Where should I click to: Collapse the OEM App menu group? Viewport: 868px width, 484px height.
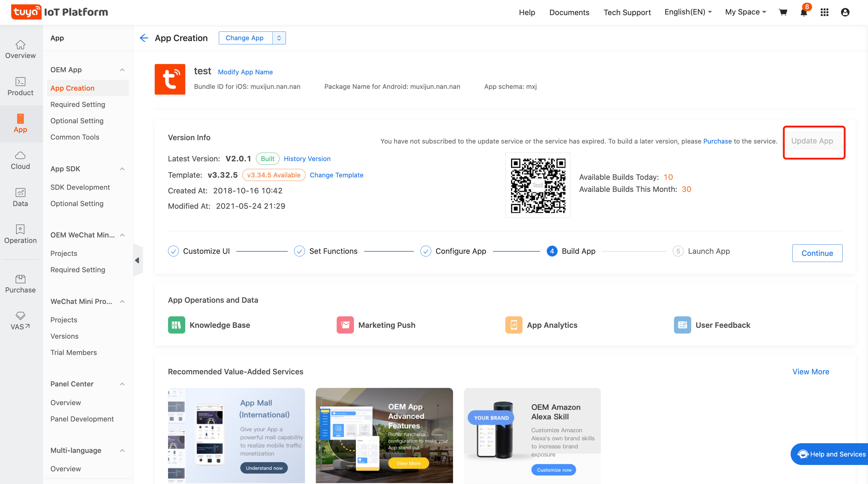[x=122, y=70]
